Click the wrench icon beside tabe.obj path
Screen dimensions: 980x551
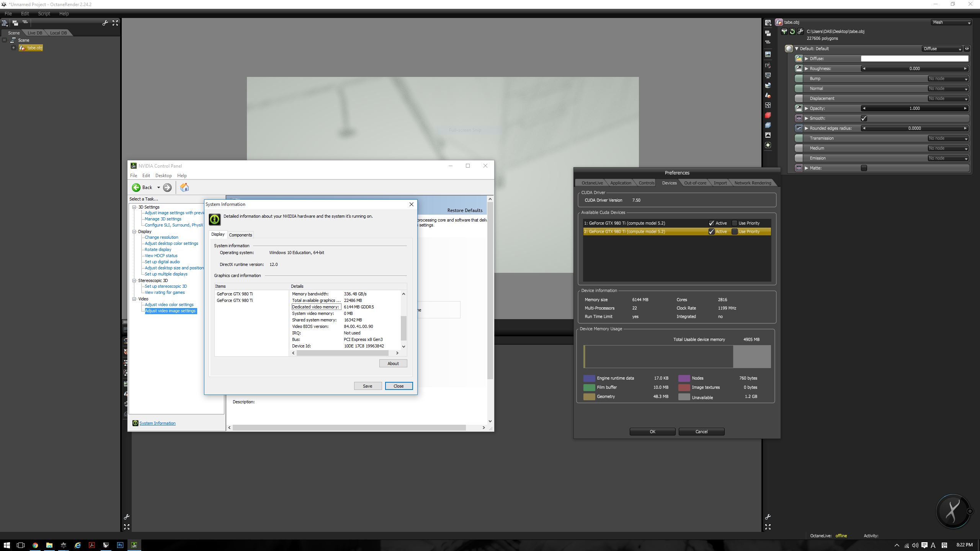pyautogui.click(x=800, y=31)
